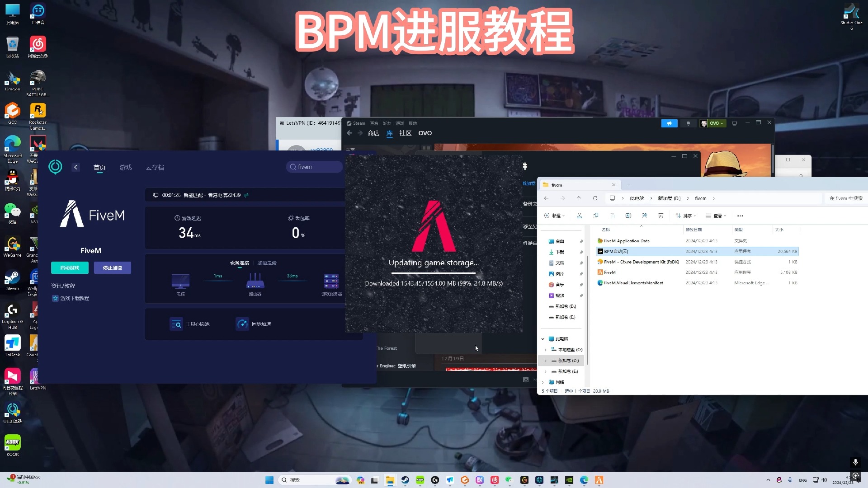This screenshot has height=488, width=868.
Task: Select the FiveM.VisualElementsManifest file
Action: (x=633, y=283)
